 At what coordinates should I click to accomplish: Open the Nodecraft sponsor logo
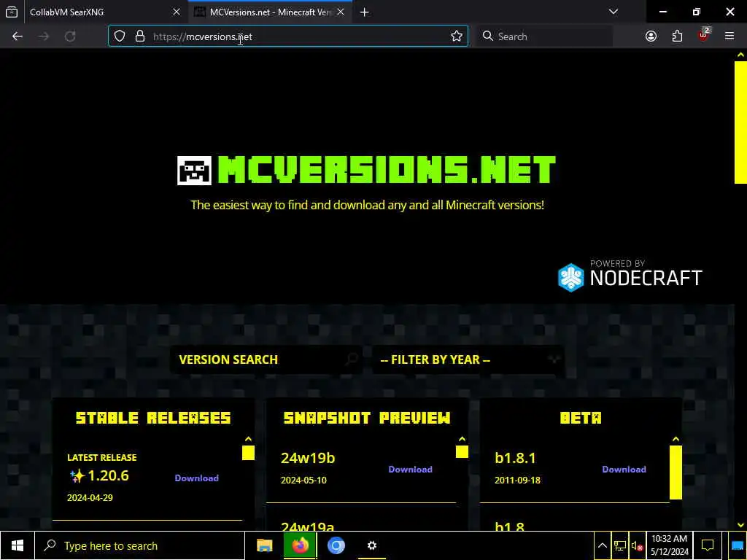[630, 276]
